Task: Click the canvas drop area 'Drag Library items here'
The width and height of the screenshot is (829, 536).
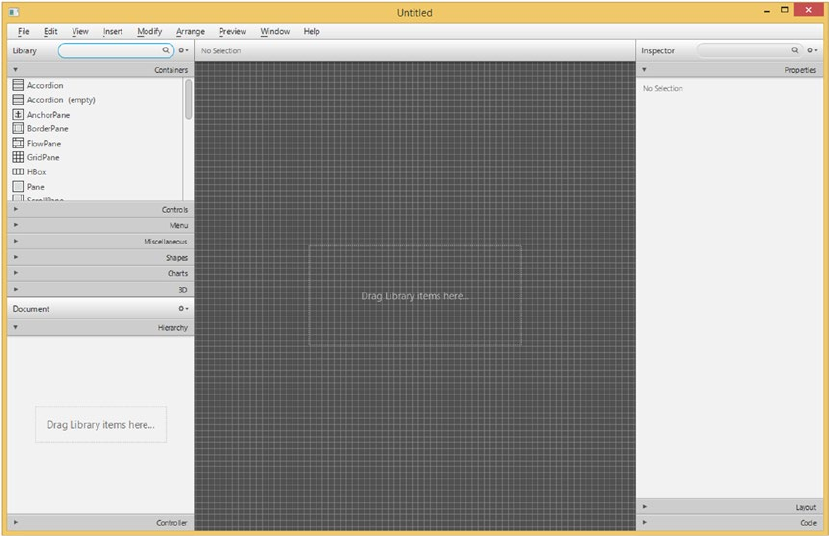Action: 415,295
